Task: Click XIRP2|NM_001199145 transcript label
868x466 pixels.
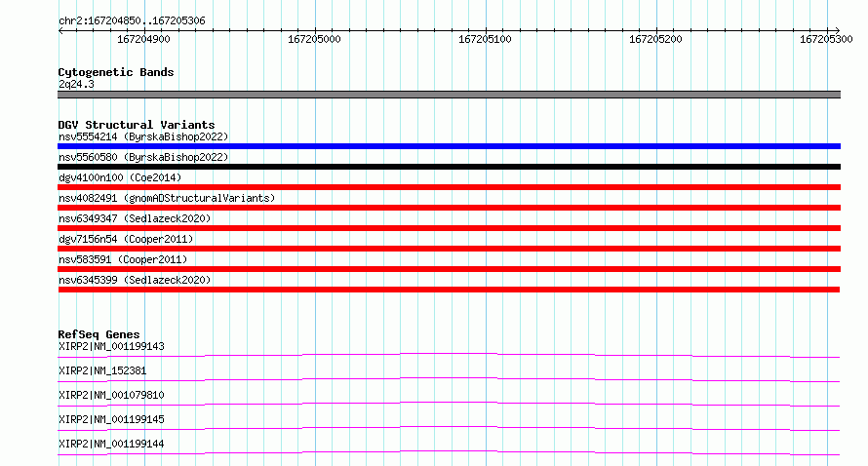Action: (111, 419)
